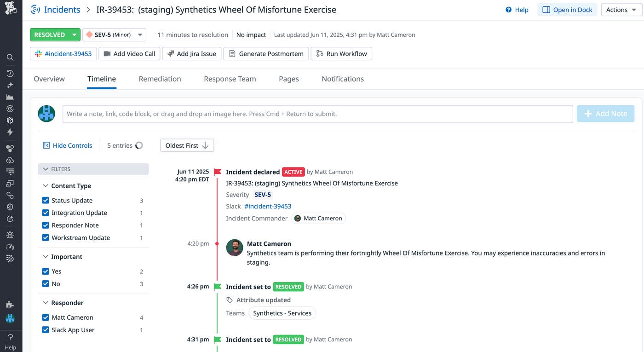The width and height of the screenshot is (644, 352).
Task: Switch to the Remediation tab
Action: coord(160,79)
